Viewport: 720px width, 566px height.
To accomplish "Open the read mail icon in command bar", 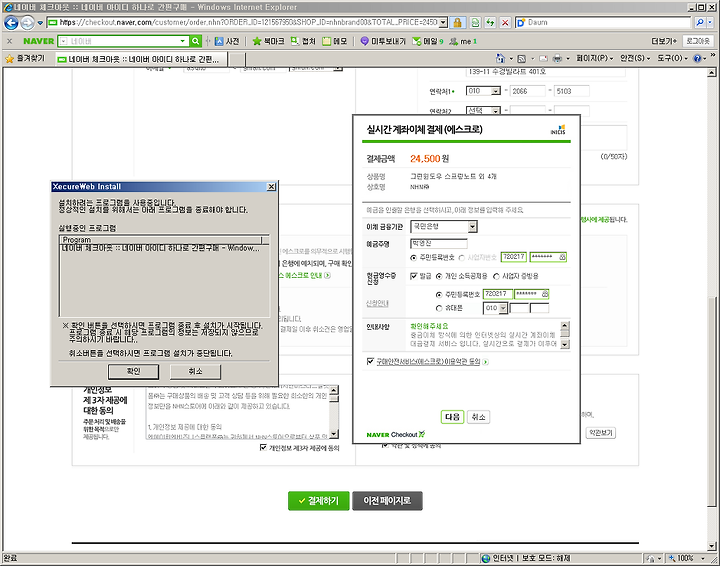I will (543, 58).
